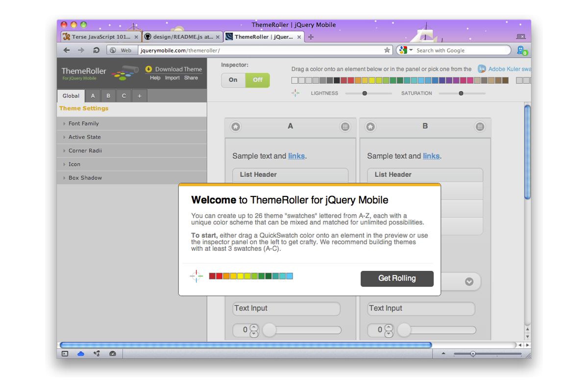The width and height of the screenshot is (588, 392).
Task: Click Download Theme link
Action: 178,69
